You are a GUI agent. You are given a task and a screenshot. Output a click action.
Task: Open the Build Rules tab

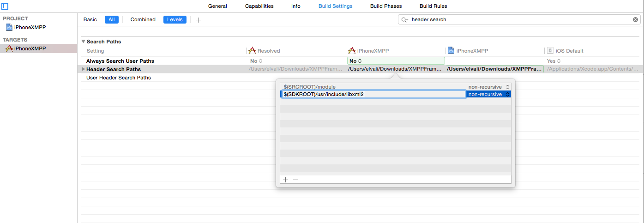433,6
